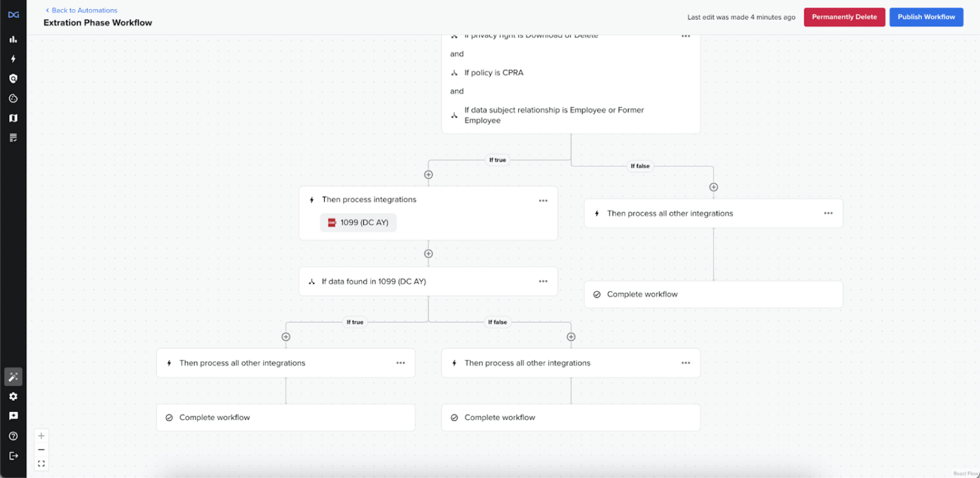
Task: Open the help question mark icon
Action: coord(13,435)
